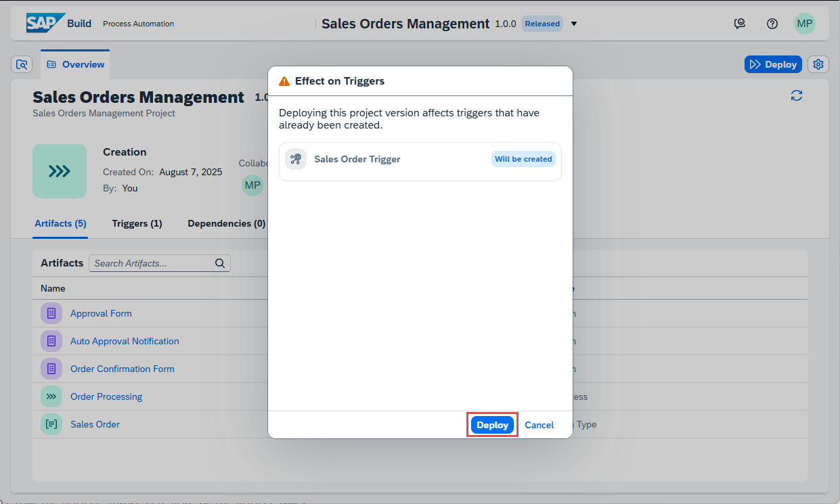This screenshot has width=840, height=504.
Task: Click the Order Processing process icon
Action: pos(51,396)
